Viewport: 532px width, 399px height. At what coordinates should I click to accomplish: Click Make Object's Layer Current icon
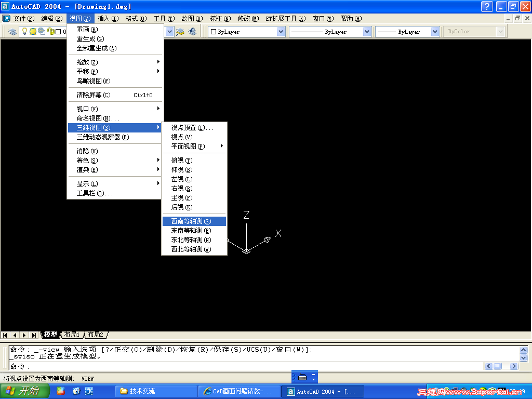point(180,32)
